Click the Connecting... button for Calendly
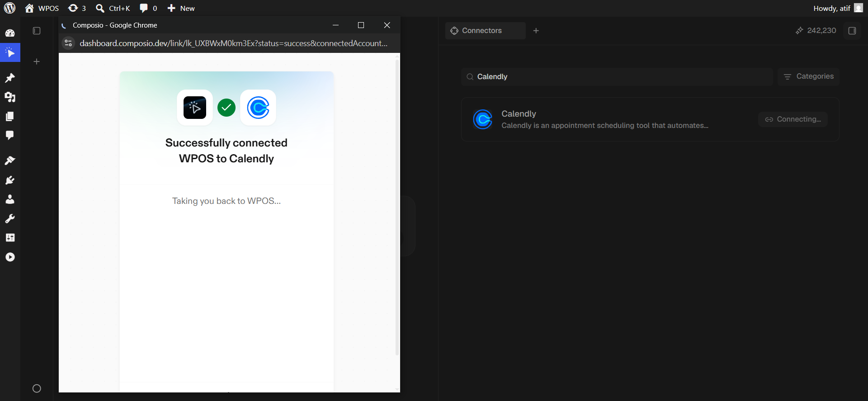Screen dimensions: 868x401 793,119
